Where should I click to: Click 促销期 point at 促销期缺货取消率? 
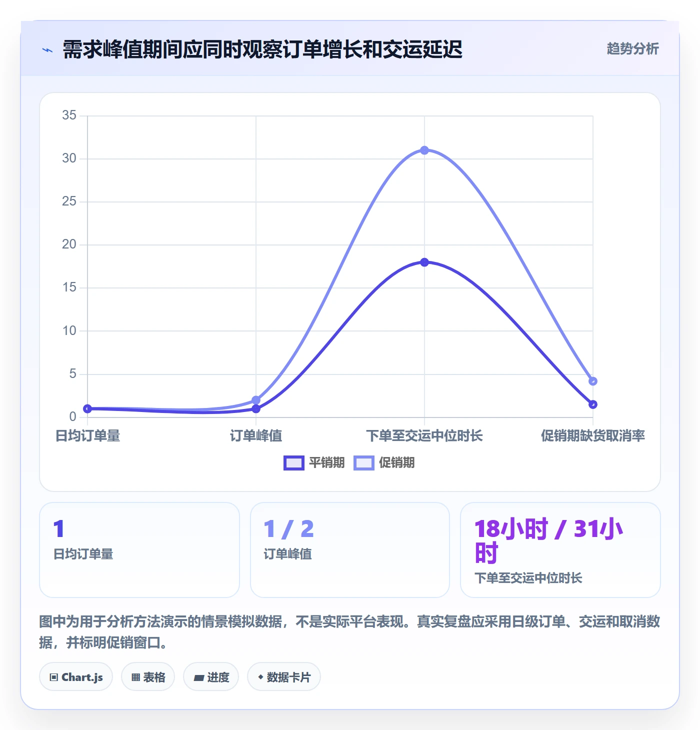(593, 381)
